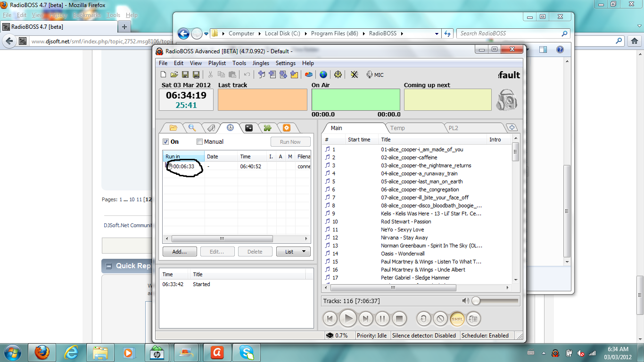This screenshot has height=362, width=644.
Task: Expand the List dropdown button
Action: pyautogui.click(x=293, y=252)
